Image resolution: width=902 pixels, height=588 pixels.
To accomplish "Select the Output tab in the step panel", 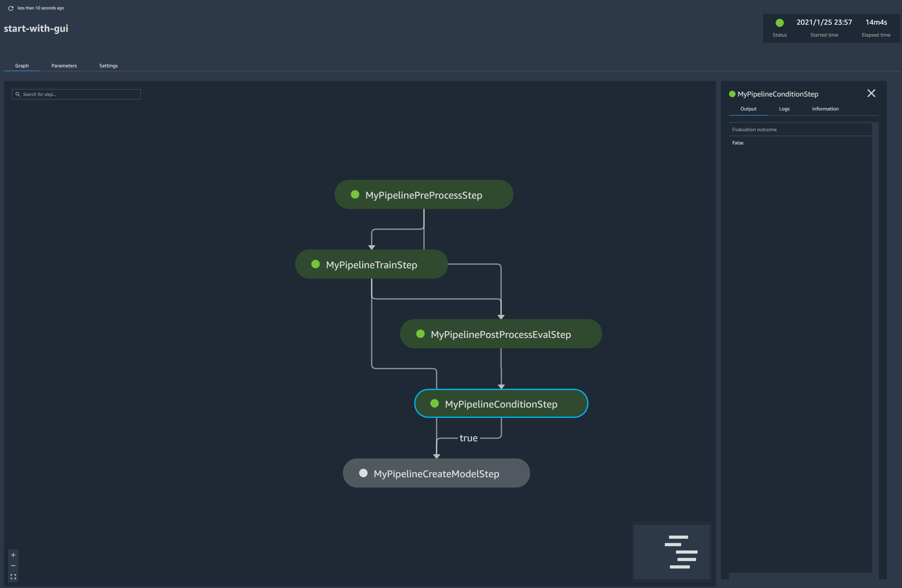I will click(x=748, y=109).
